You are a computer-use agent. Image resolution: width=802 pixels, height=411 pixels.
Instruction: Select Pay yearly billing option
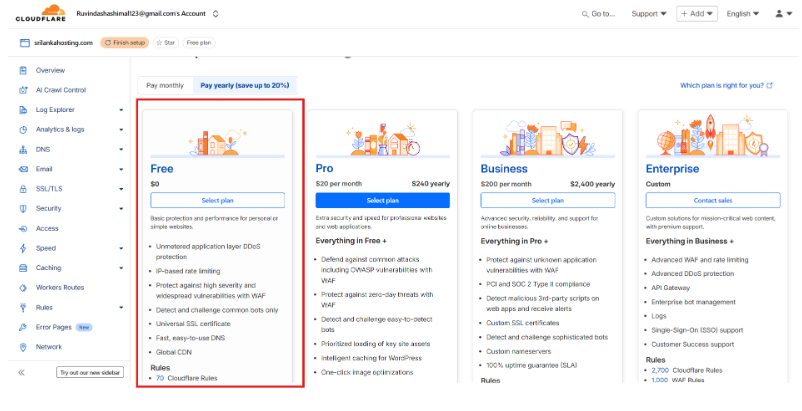click(244, 86)
